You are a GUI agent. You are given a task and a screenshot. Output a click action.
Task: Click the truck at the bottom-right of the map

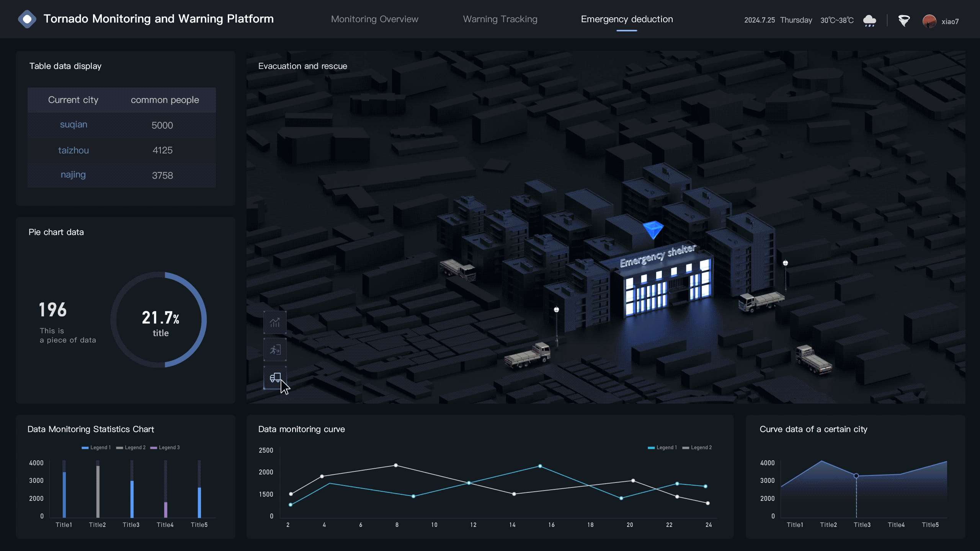tap(813, 360)
